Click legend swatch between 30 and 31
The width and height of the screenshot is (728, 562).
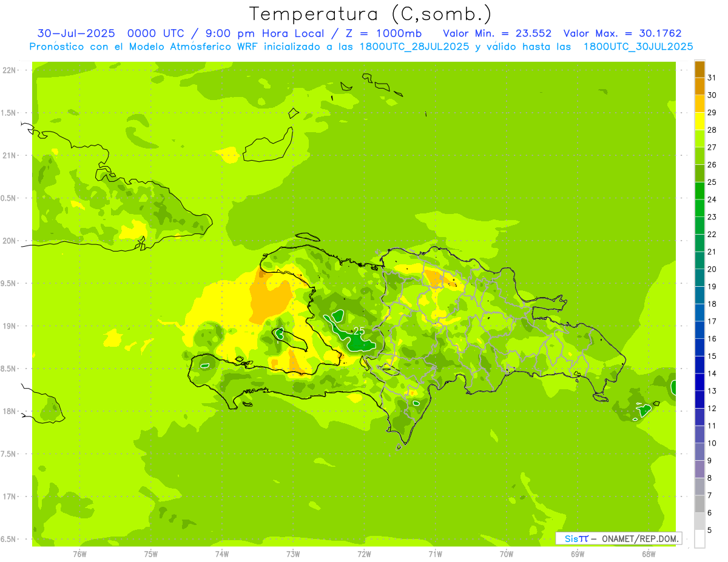(699, 86)
